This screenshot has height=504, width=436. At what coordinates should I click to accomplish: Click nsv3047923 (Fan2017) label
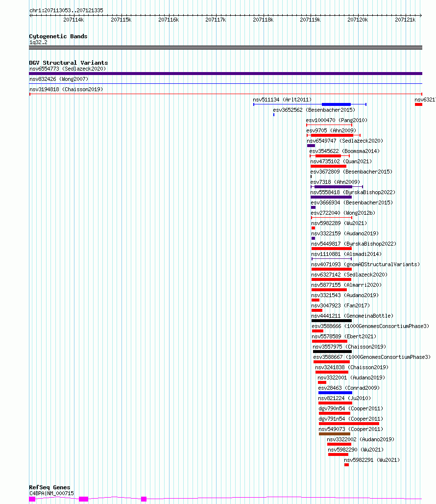(340, 305)
